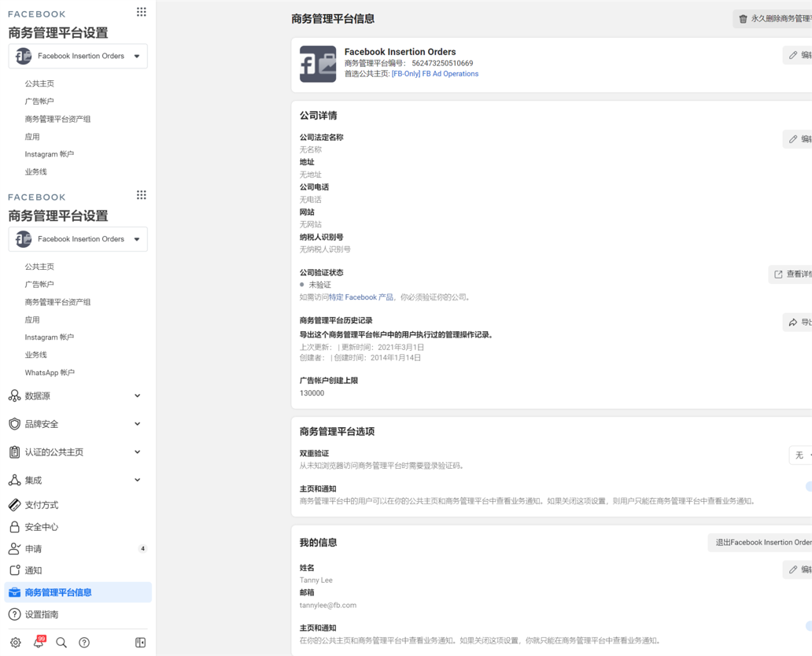Click the export arrow icon for history
The image size is (812, 656).
(x=793, y=322)
